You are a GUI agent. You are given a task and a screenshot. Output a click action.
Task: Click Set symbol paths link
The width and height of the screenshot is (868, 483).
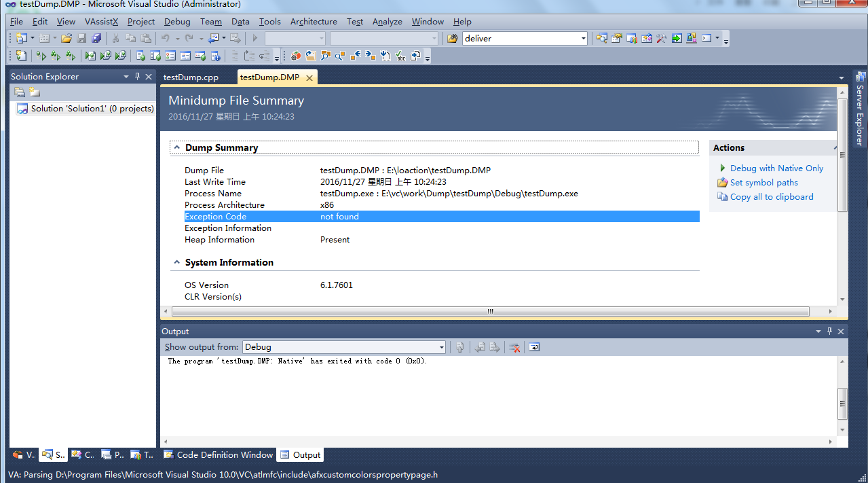763,183
